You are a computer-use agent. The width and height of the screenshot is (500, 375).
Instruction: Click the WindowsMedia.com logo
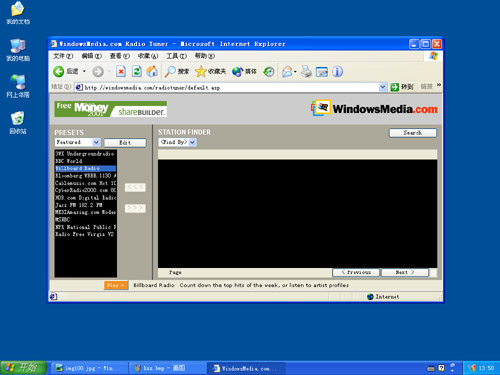coord(374,108)
